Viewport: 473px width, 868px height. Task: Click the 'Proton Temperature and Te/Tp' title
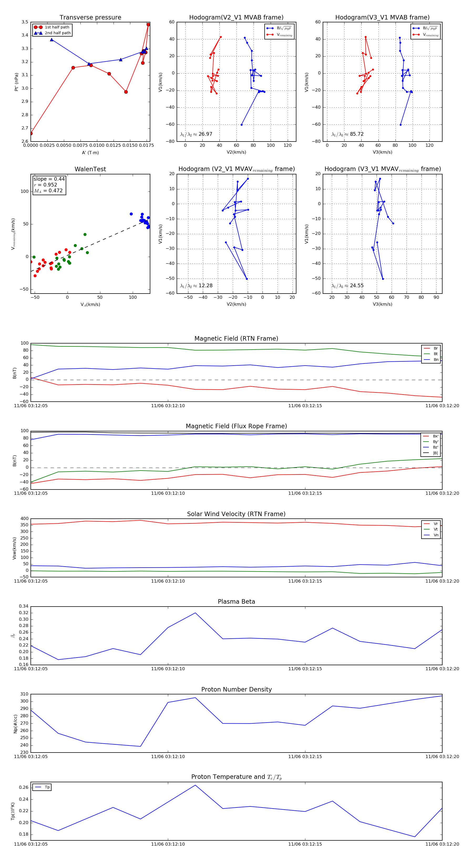(236, 777)
